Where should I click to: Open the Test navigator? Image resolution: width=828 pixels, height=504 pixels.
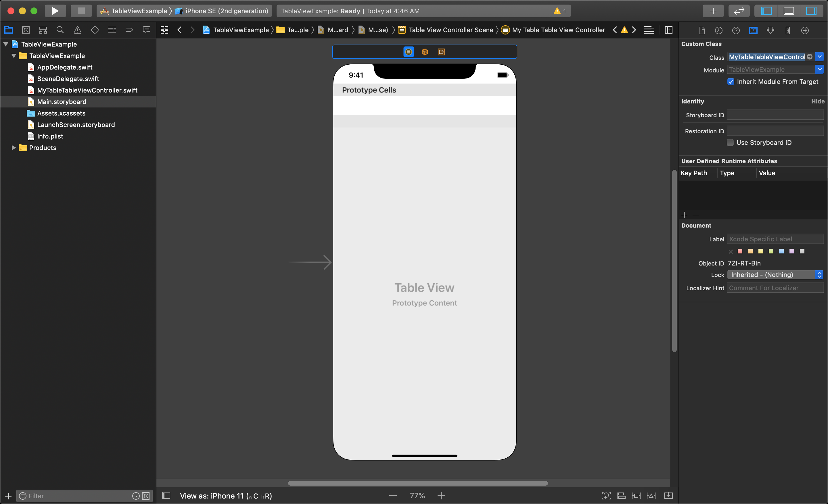pos(95,30)
